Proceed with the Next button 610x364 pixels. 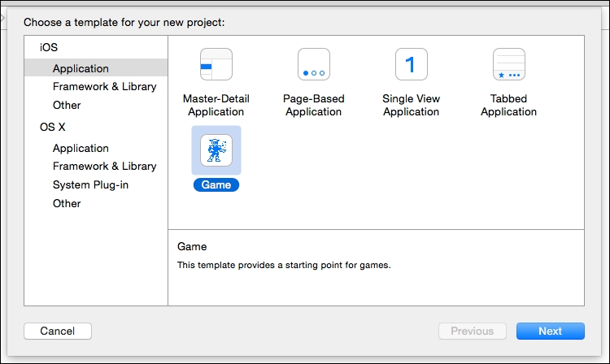[551, 331]
